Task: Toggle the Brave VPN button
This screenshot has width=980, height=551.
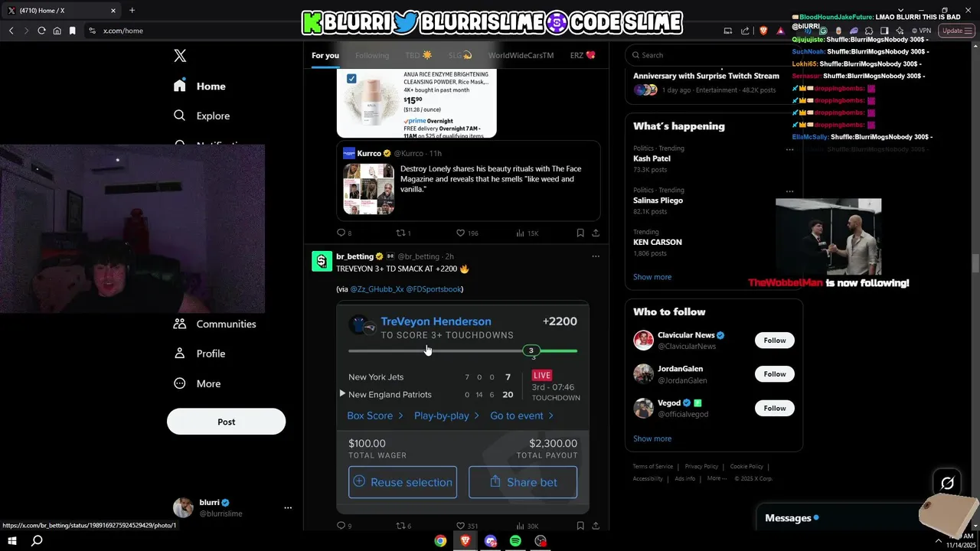Action: (920, 31)
